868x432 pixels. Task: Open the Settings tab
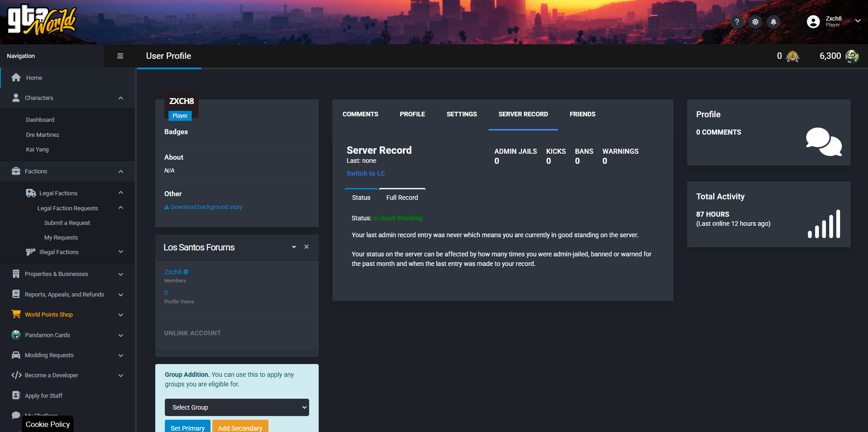(462, 114)
